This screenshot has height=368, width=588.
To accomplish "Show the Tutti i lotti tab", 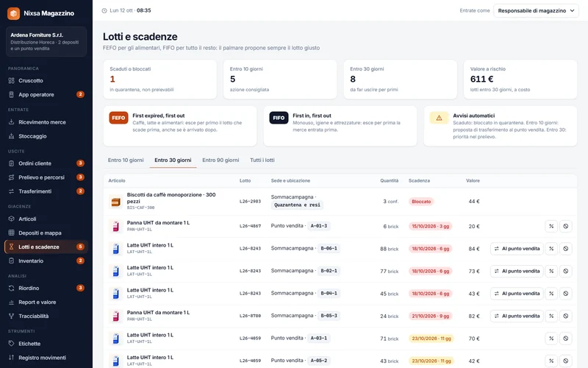I will (x=262, y=160).
